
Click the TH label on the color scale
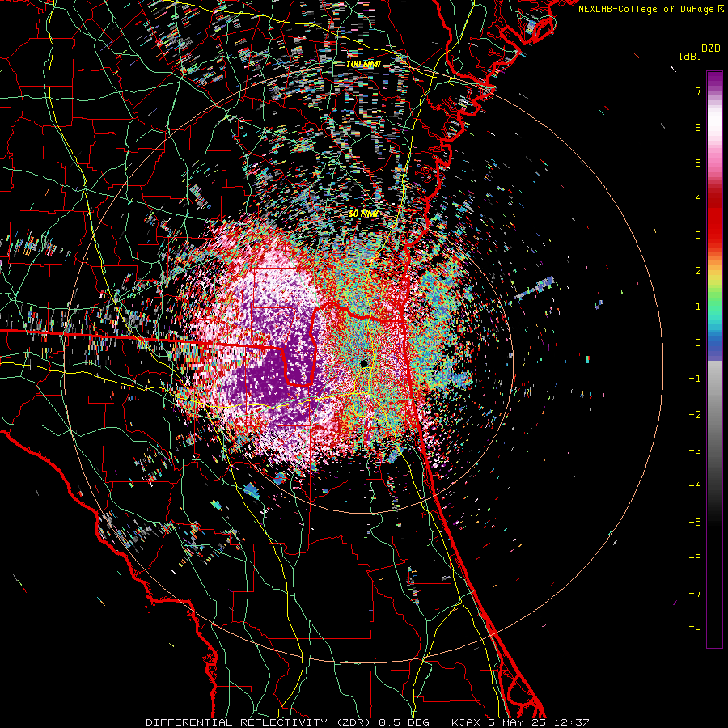click(695, 630)
